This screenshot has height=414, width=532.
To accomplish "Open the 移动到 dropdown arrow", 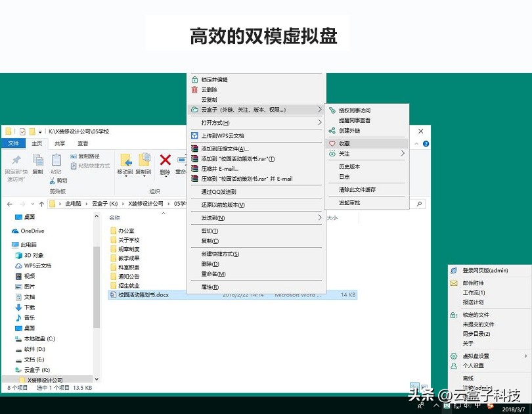I will pos(127,175).
